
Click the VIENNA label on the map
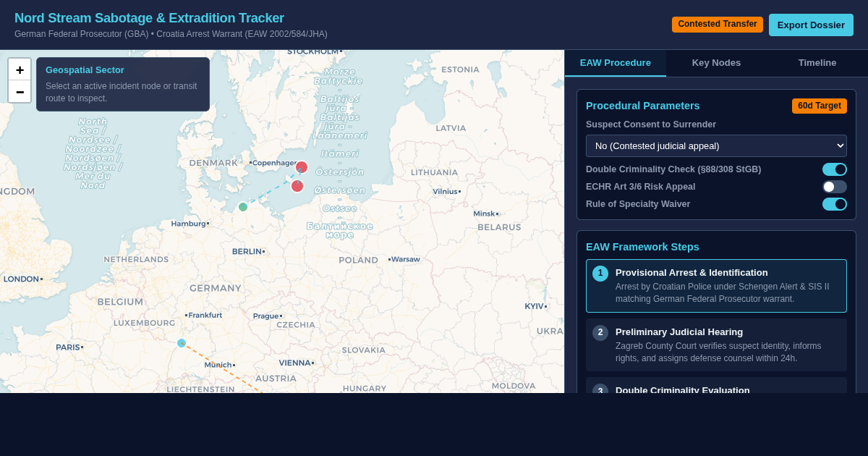click(294, 363)
